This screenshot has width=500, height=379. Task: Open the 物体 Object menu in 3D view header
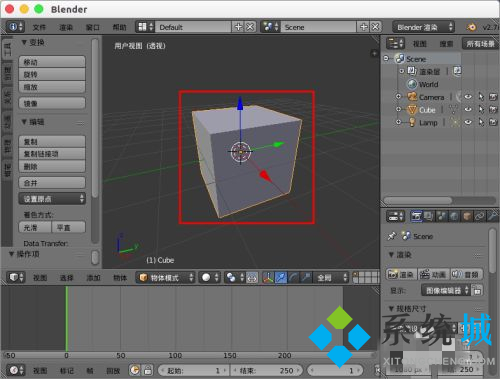(120, 278)
